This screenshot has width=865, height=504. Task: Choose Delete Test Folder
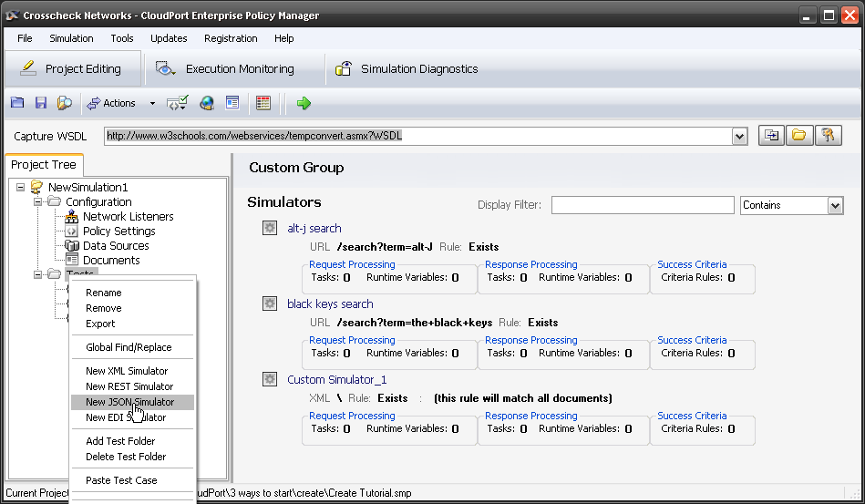click(132, 457)
